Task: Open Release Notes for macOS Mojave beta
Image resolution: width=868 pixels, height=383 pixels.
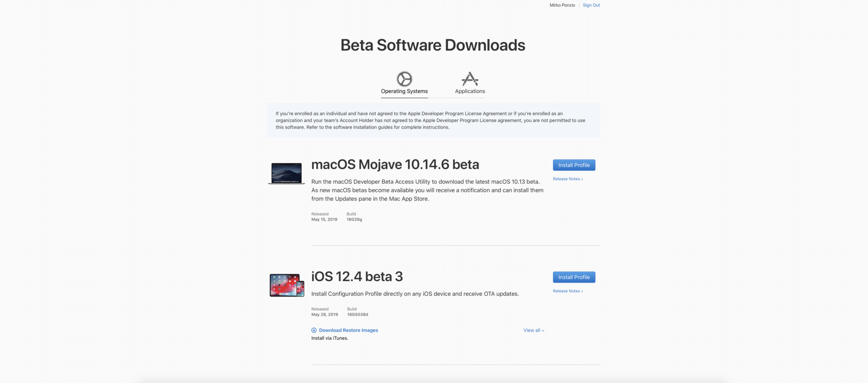Action: click(x=568, y=179)
